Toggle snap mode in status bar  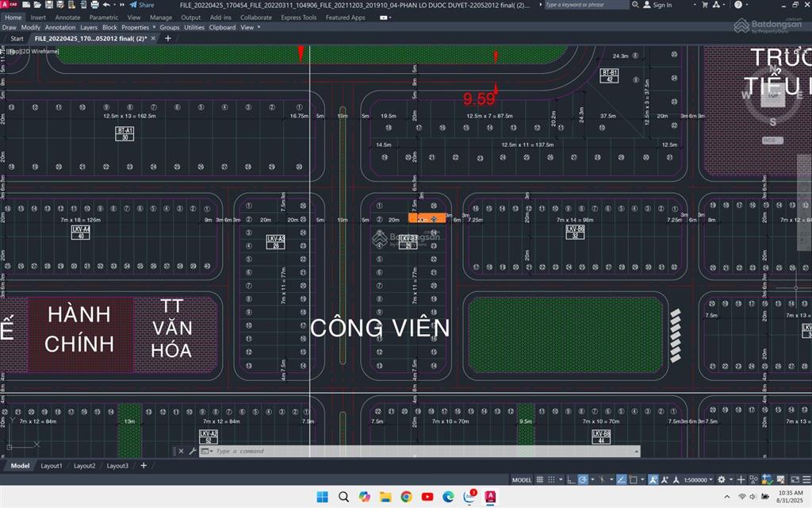[552, 480]
